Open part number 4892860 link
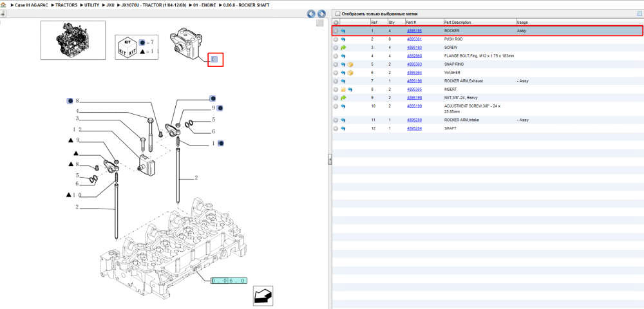The height and width of the screenshot is (309, 644). click(x=414, y=56)
